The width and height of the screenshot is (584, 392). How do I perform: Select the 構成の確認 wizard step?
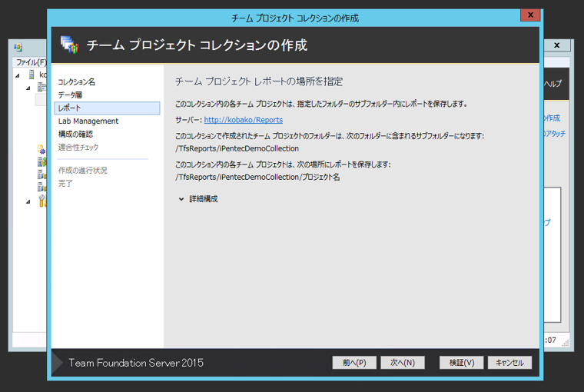point(75,135)
